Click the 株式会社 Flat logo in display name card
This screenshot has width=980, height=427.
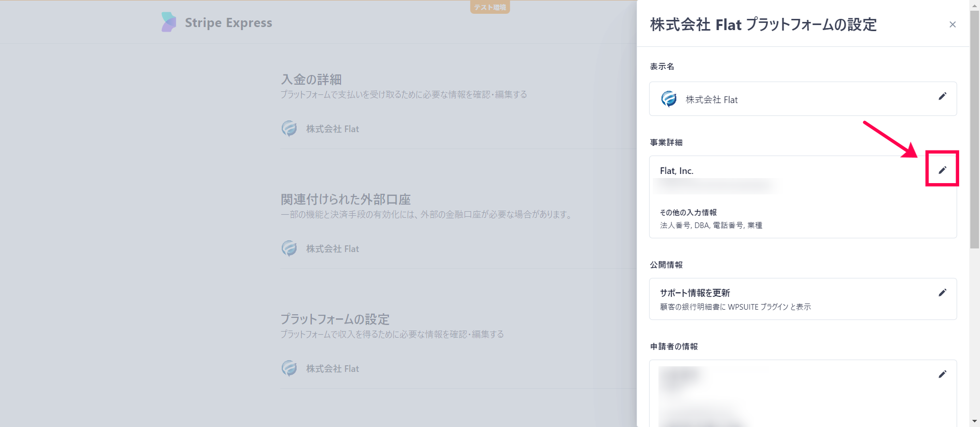click(x=669, y=99)
